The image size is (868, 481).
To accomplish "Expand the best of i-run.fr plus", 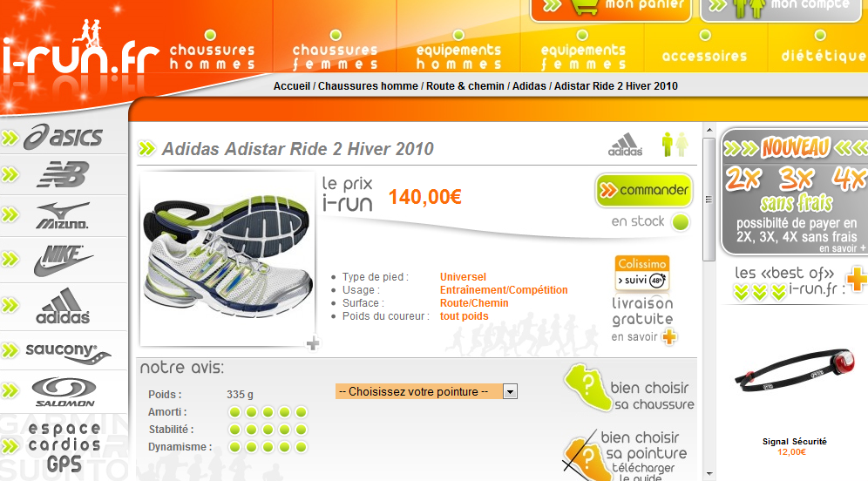I will 857,279.
